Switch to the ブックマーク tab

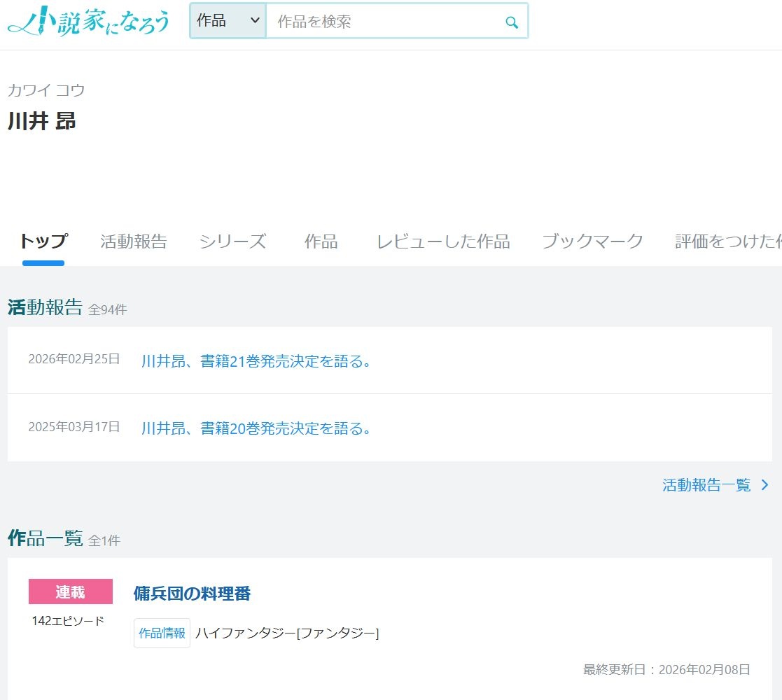coord(592,241)
